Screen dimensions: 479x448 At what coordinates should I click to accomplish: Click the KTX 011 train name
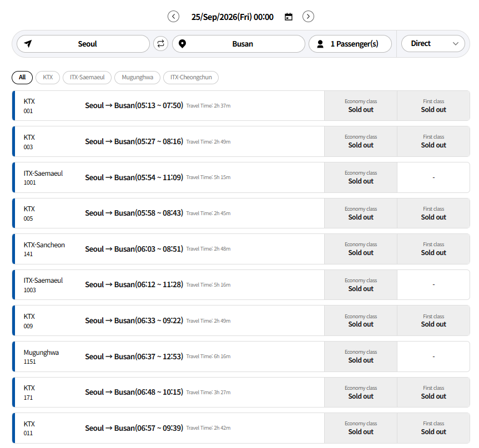tap(29, 428)
